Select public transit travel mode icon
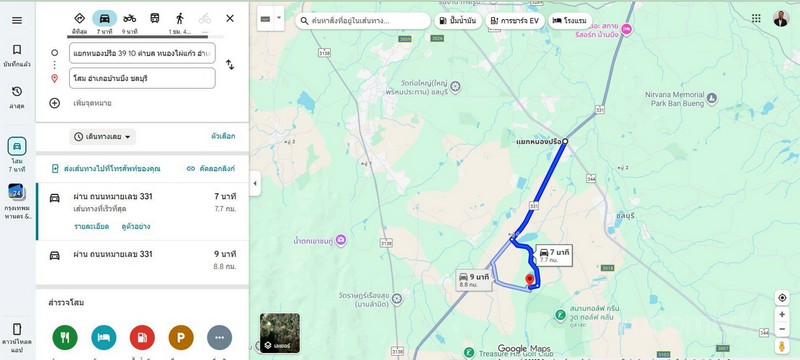Screen dimensions: 800x360 click(x=155, y=18)
